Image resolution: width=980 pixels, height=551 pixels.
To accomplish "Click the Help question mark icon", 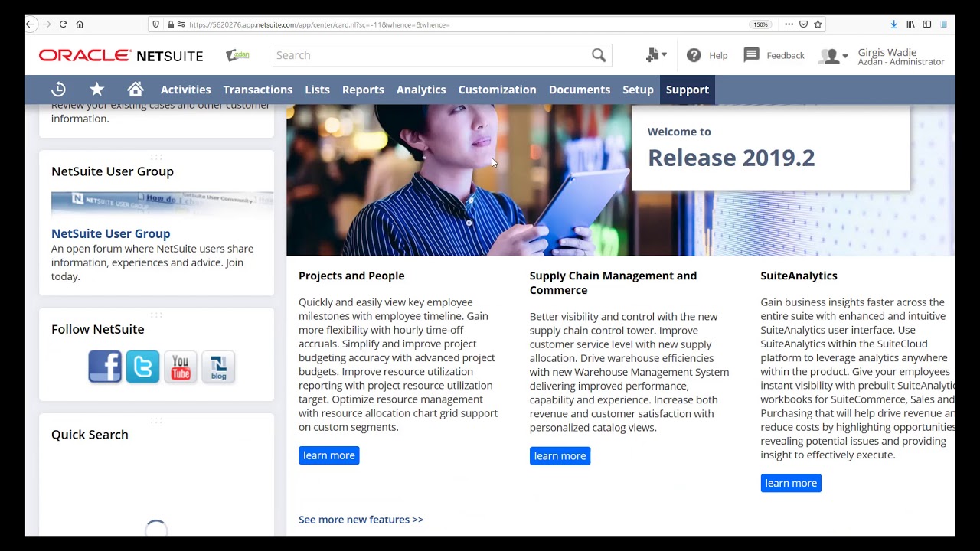I will 694,55.
